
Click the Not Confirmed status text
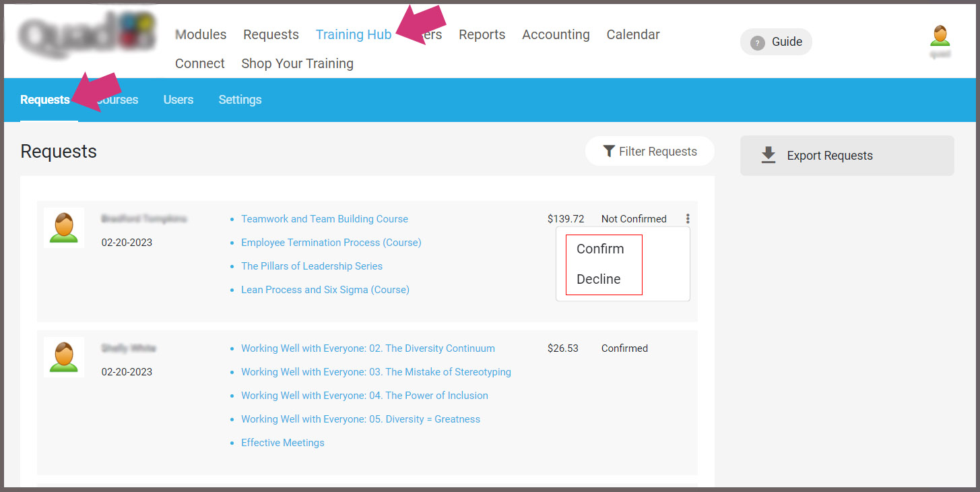click(634, 219)
